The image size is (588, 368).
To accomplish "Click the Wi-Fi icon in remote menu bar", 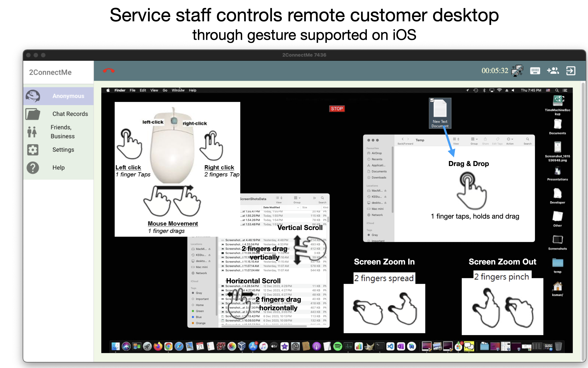I will tap(499, 90).
